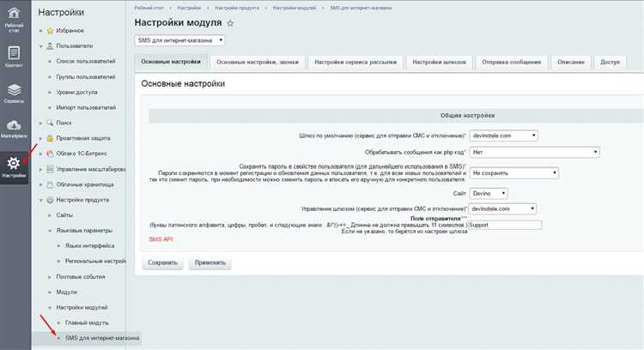
Task: Collapse the Настройки модулей tree arrow
Action: coord(50,308)
